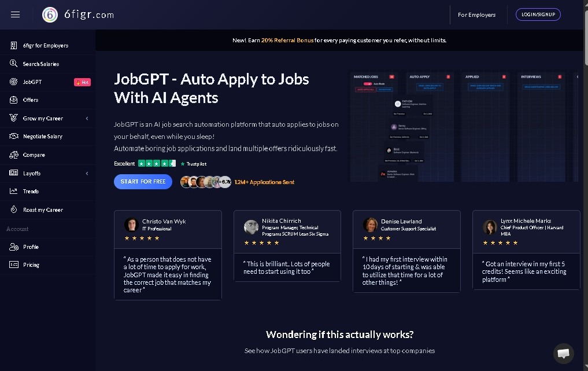The width and height of the screenshot is (588, 371).
Task: Click the Compare scales icon
Action: coord(13,155)
